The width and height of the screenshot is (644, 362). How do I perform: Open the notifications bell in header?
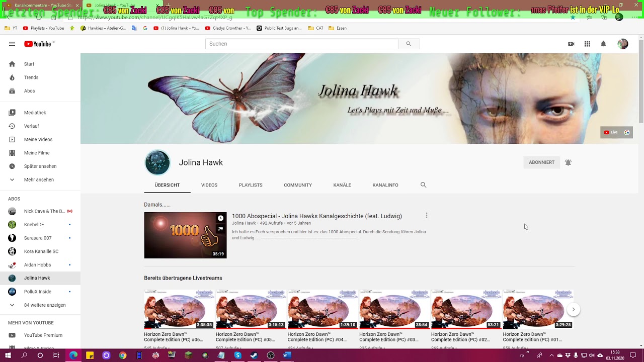tap(603, 44)
